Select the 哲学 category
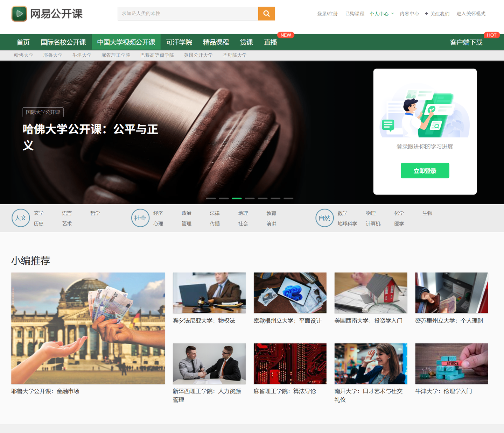 pos(95,213)
